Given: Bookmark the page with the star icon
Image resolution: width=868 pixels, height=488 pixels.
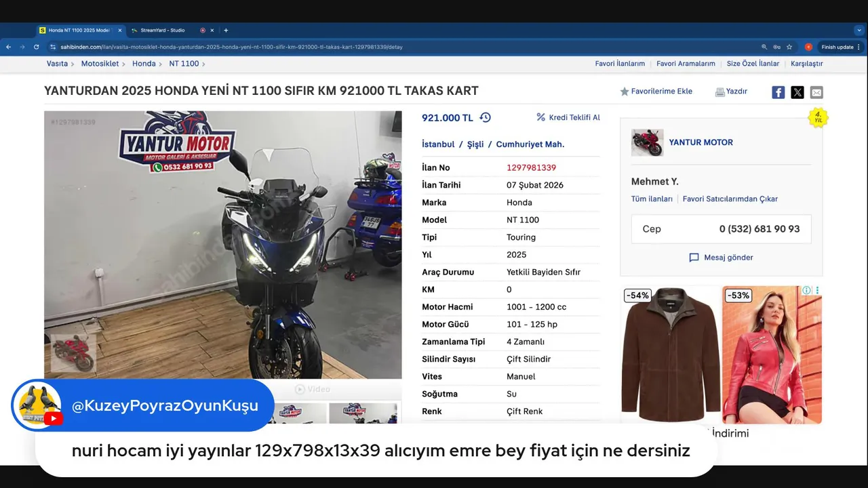Looking at the screenshot, I should [789, 47].
